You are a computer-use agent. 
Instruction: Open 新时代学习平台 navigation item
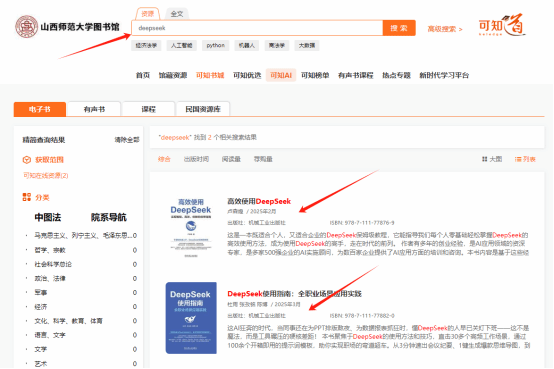(444, 75)
